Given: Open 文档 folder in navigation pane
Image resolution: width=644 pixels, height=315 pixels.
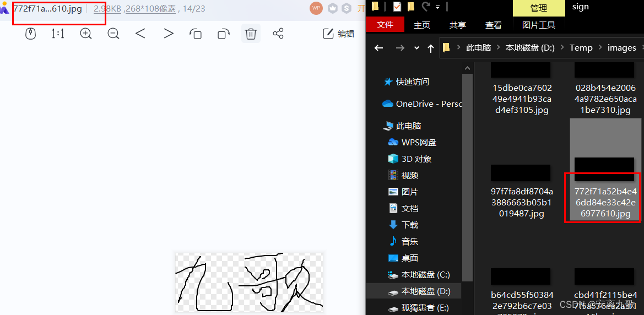Looking at the screenshot, I should 403,208.
